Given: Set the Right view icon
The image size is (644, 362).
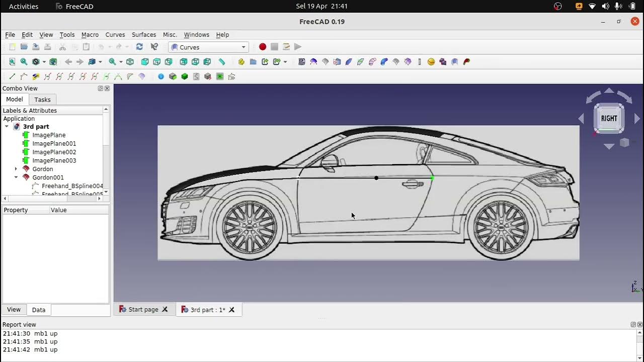Looking at the screenshot, I should pos(169,62).
